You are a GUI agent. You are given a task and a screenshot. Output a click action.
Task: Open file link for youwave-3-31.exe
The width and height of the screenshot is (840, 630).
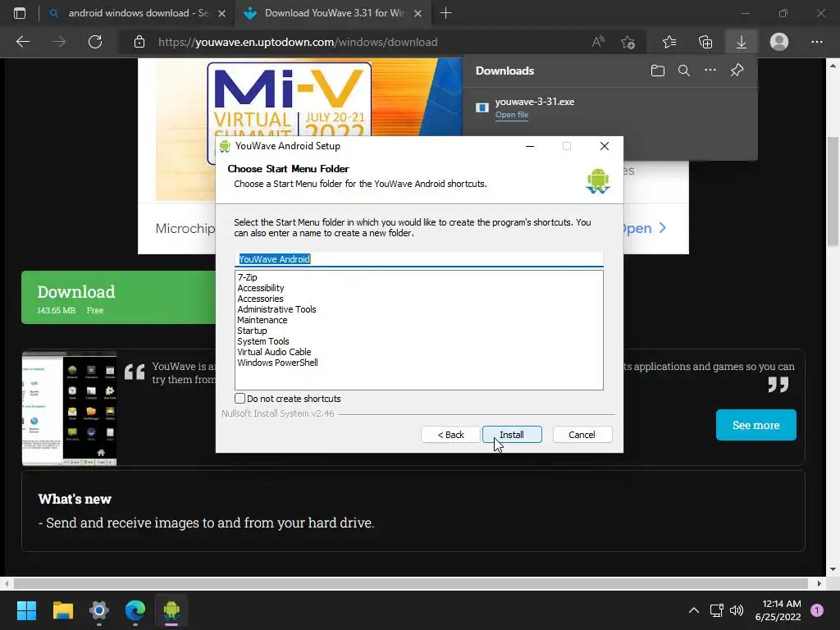click(512, 115)
